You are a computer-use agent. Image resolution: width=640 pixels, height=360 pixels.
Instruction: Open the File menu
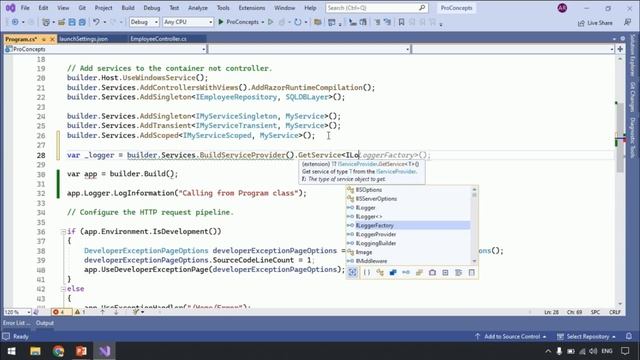25,8
